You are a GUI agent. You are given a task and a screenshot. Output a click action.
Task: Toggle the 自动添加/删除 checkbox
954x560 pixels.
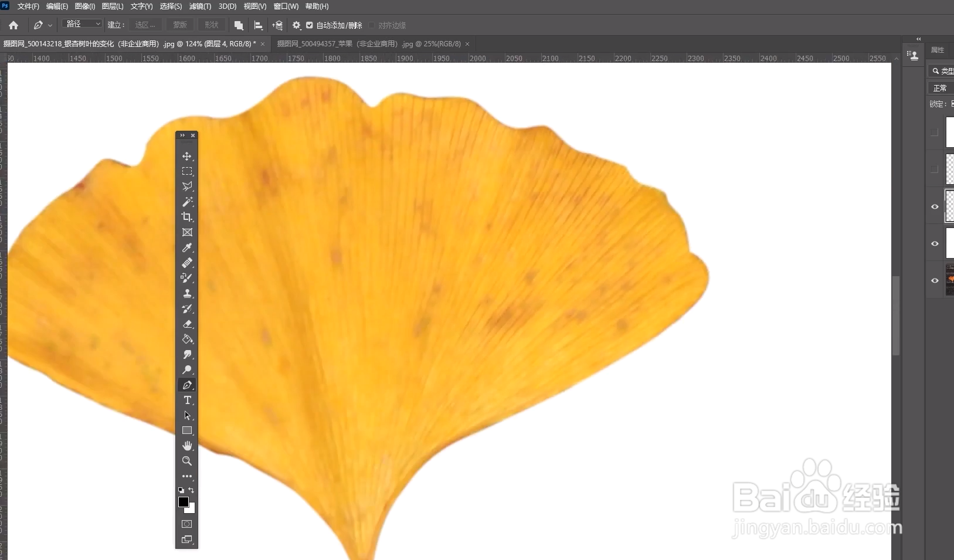click(x=310, y=25)
